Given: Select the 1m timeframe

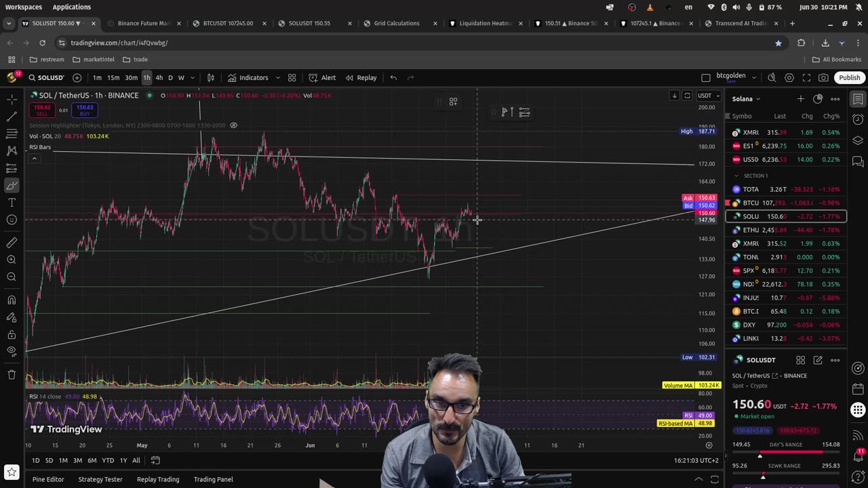Looking at the screenshot, I should [97, 77].
